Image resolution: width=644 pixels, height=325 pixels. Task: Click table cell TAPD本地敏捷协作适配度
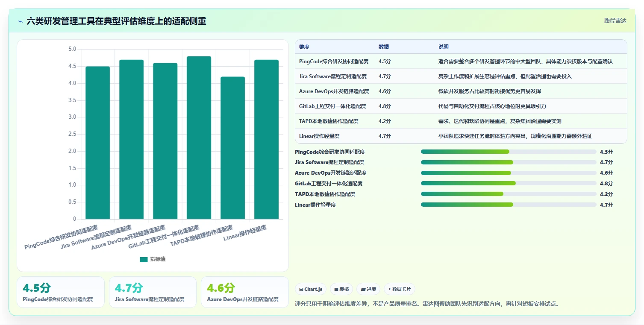tap(329, 121)
